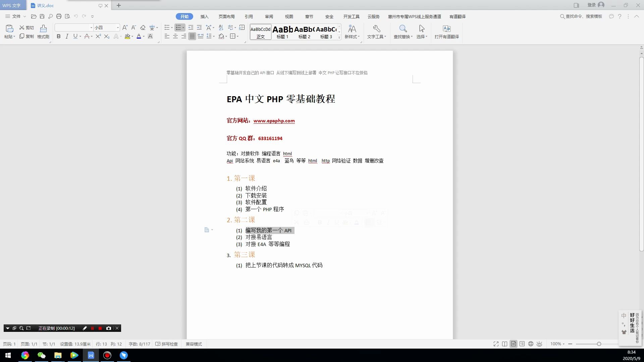
Task: Open the font name dropdown
Action: pos(91,27)
